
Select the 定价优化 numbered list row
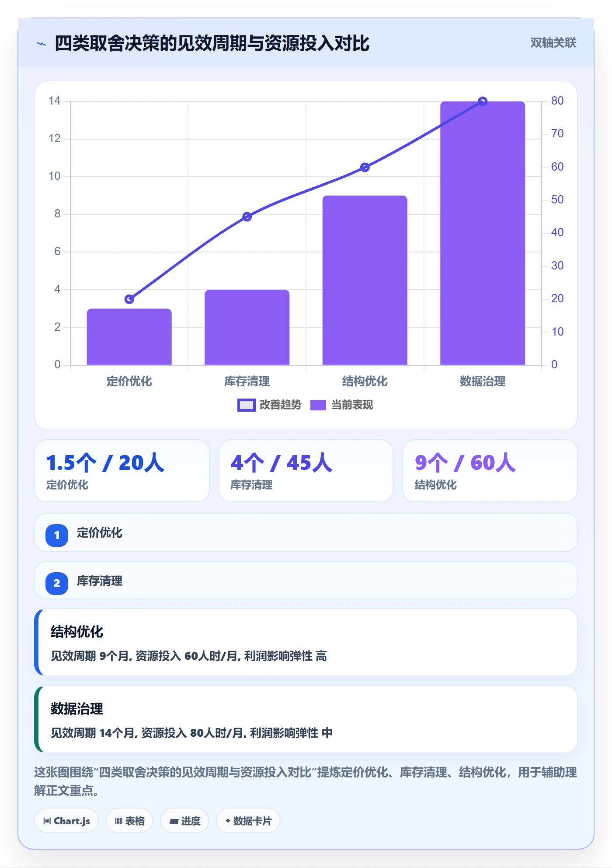coord(306,532)
